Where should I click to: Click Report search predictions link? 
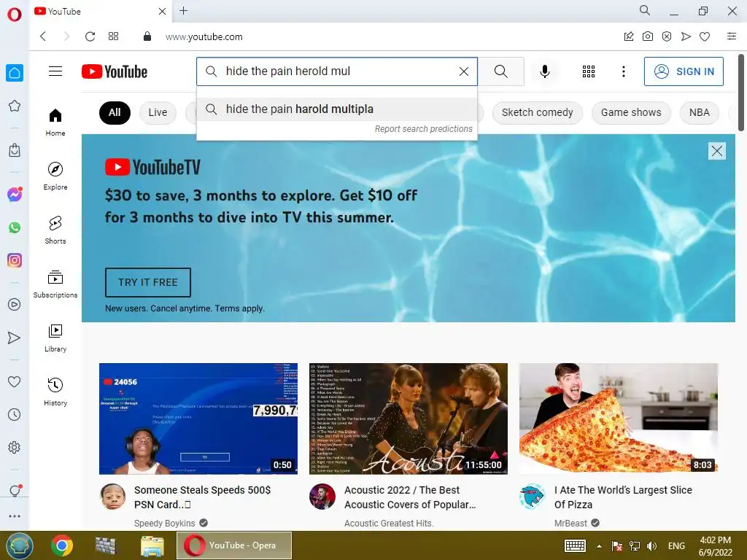click(423, 128)
